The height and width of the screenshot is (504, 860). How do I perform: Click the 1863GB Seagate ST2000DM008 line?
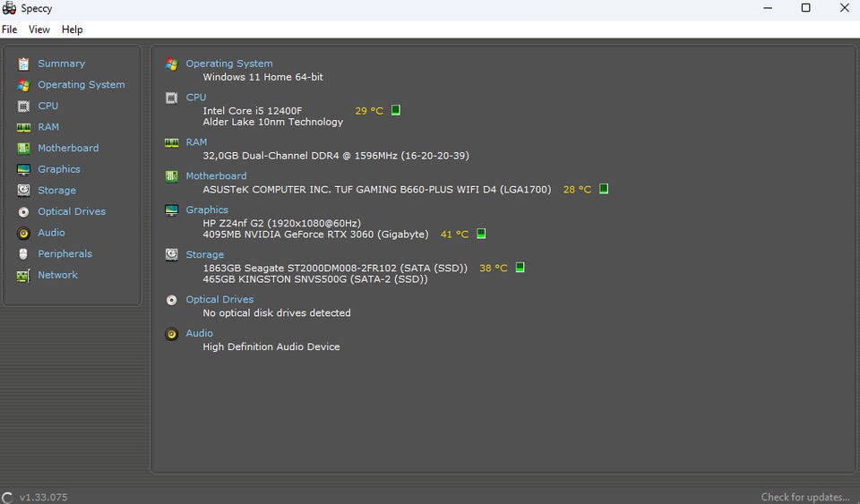tap(335, 268)
